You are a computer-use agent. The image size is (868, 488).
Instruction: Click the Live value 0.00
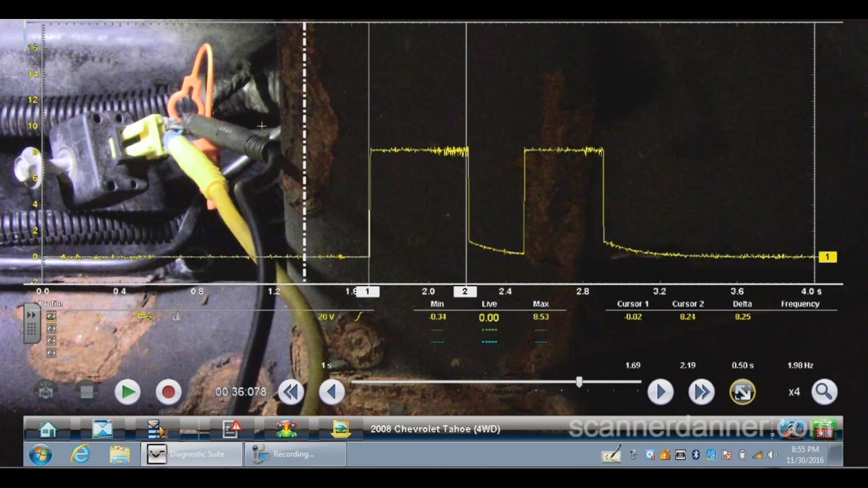coord(489,317)
